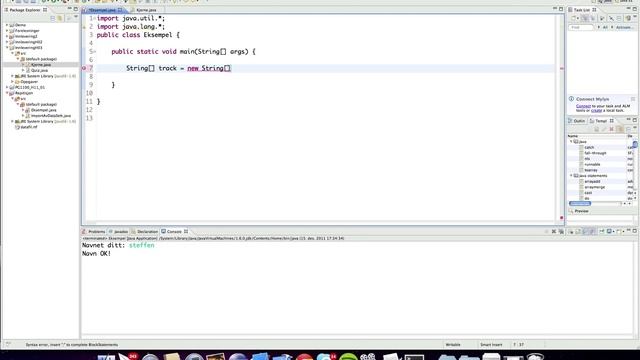Click in the Task List Find field
Viewport: 640px width, 360px height.
581,27
